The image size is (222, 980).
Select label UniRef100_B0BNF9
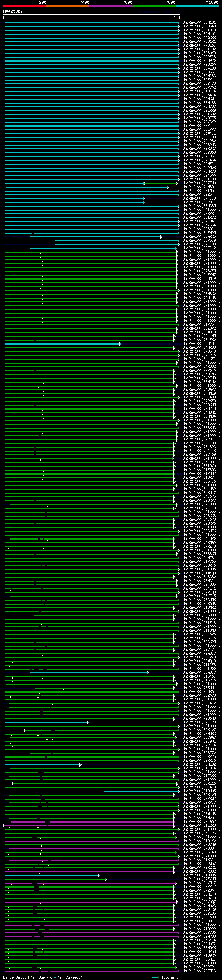tap(199, 279)
